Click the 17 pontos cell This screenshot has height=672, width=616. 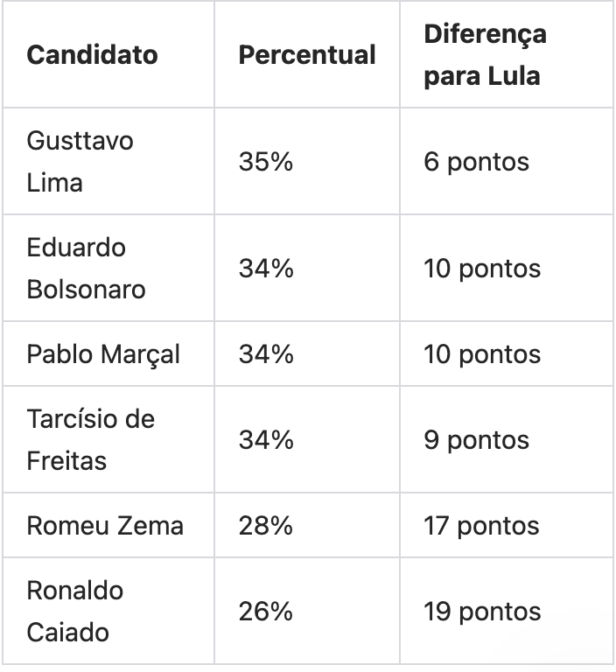482,526
